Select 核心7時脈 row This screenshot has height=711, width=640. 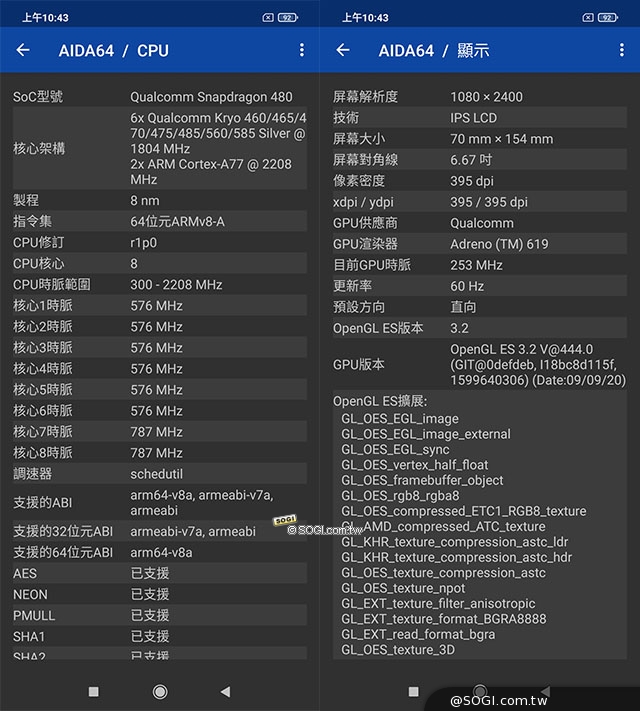pyautogui.click(x=160, y=432)
